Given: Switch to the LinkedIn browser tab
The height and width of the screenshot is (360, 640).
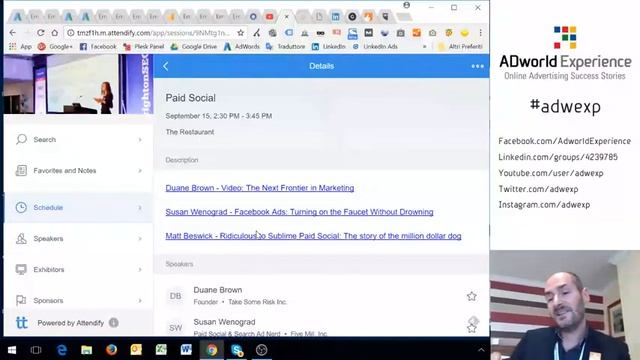Looking at the screenshot, I should click(x=336, y=17).
